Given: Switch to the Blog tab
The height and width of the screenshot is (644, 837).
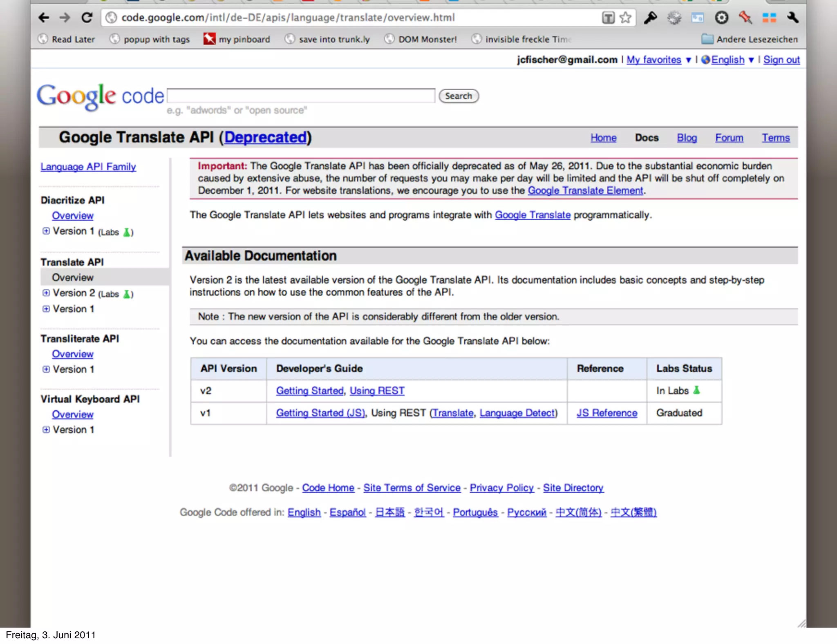Looking at the screenshot, I should pos(687,138).
